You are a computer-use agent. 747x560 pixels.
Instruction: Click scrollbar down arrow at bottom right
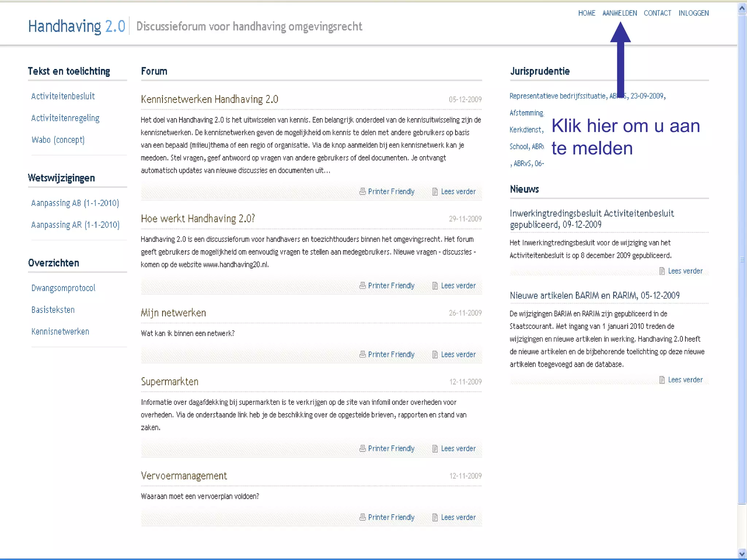click(x=742, y=554)
